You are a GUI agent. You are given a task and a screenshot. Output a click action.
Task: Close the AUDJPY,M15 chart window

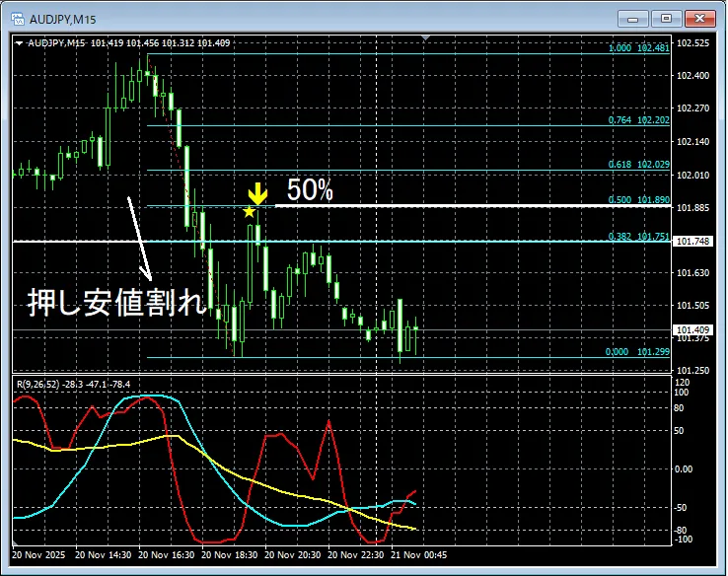coord(699,19)
